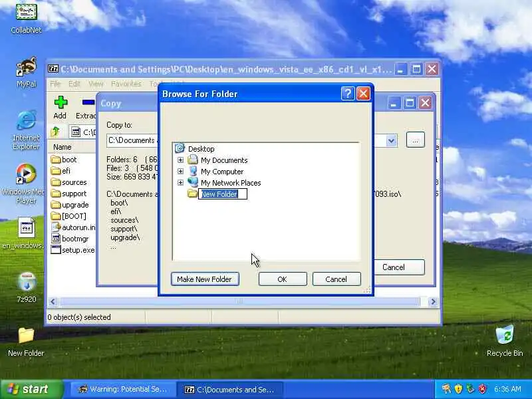Image resolution: width=532 pixels, height=399 pixels.
Task: Click the first system tray icon
Action: pyautogui.click(x=446, y=388)
